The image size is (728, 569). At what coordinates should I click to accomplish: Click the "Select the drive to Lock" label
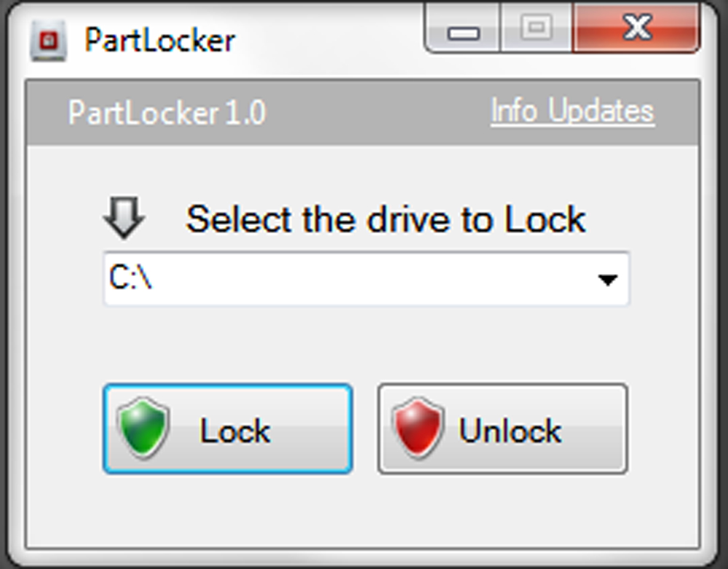click(x=386, y=219)
